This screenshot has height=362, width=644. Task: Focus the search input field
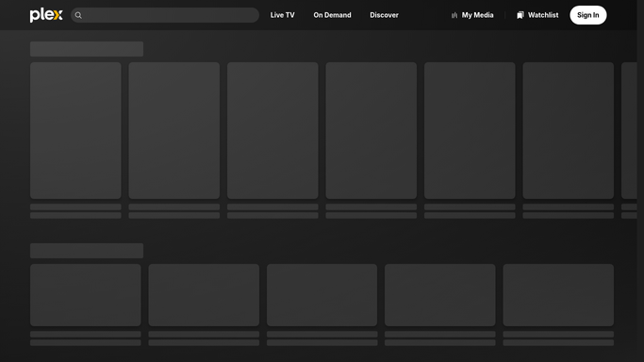[x=165, y=15]
